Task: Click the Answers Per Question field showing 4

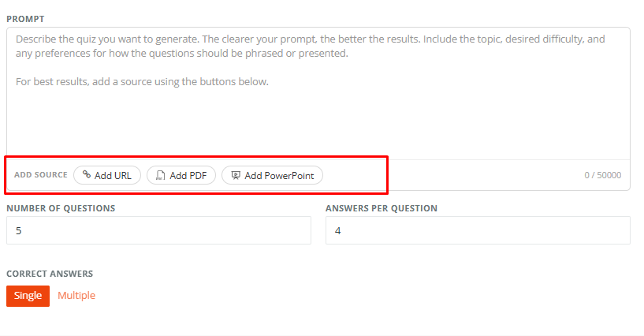Action: pyautogui.click(x=478, y=230)
